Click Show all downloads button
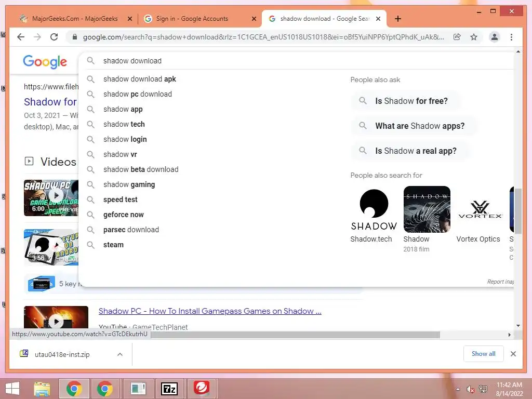This screenshot has height=399, width=532. tap(483, 354)
